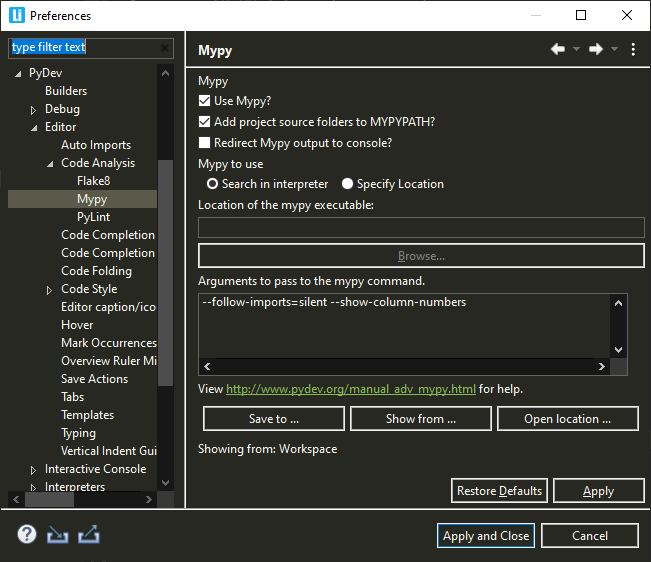Open Templates preferences page
The image size is (651, 562).
click(87, 415)
